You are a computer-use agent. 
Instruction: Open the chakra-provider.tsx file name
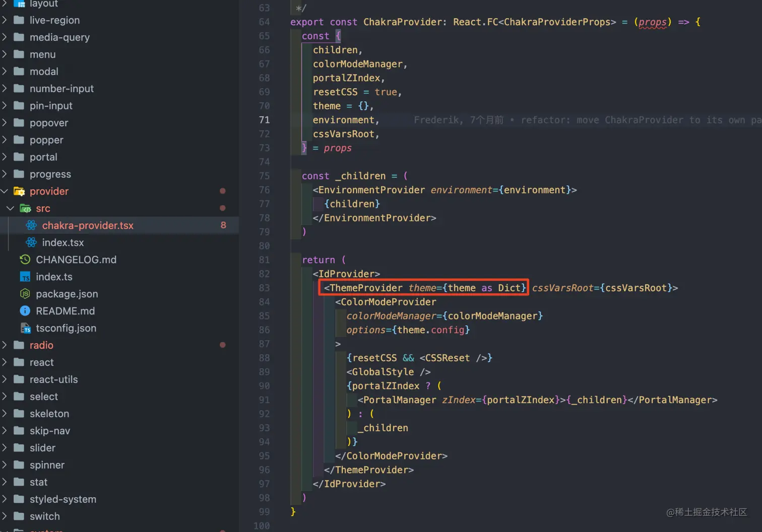pos(88,226)
